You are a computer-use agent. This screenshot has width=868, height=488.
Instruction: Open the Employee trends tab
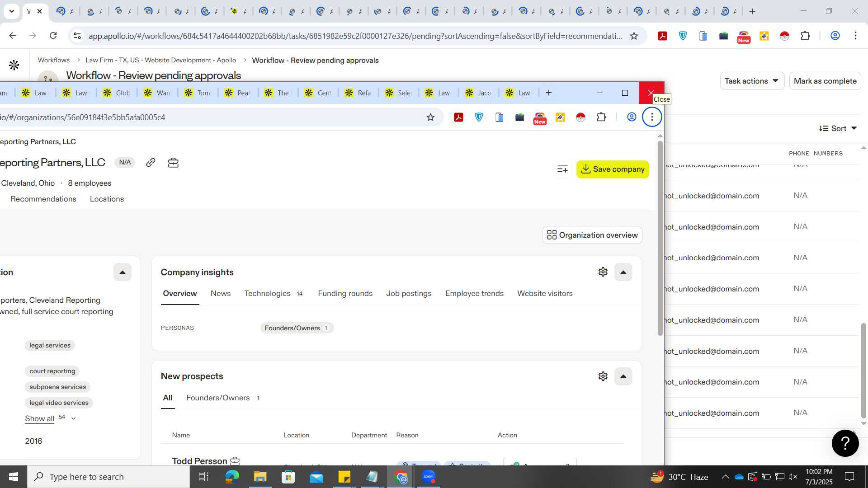coord(474,294)
